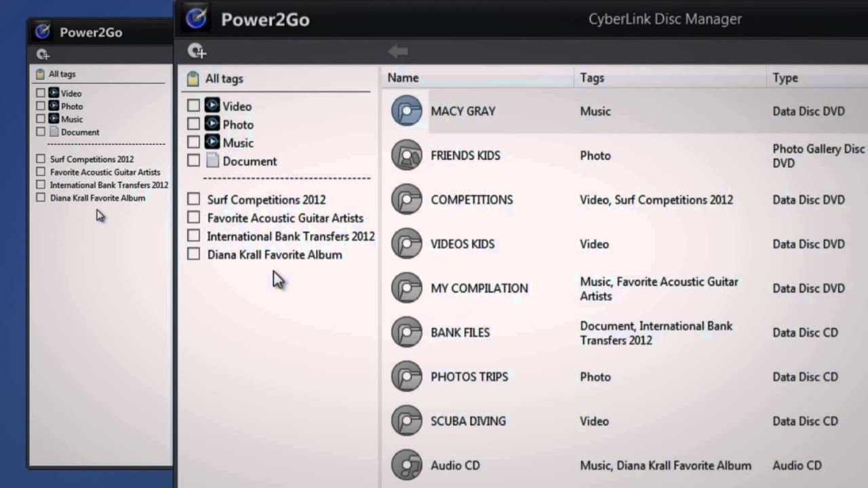Sort by the Type column header
Image resolution: width=868 pixels, height=488 pixels.
785,78
